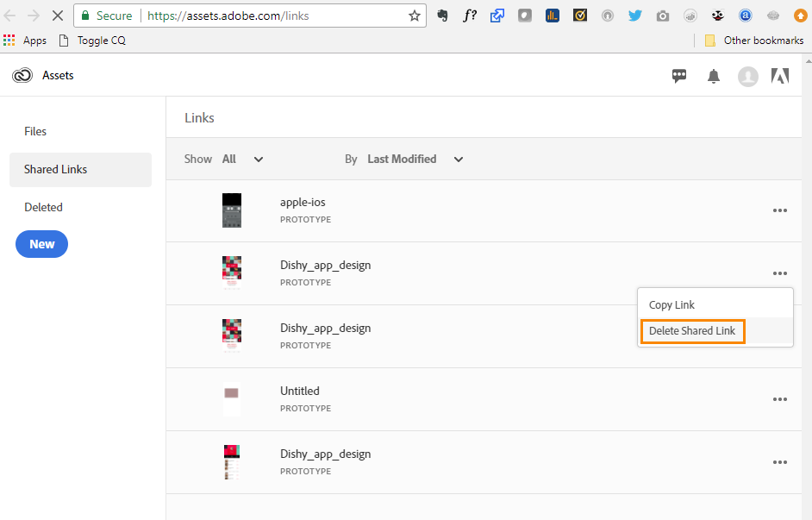The image size is (812, 520).
Task: Choose Delete Shared Link menu option
Action: pos(692,331)
